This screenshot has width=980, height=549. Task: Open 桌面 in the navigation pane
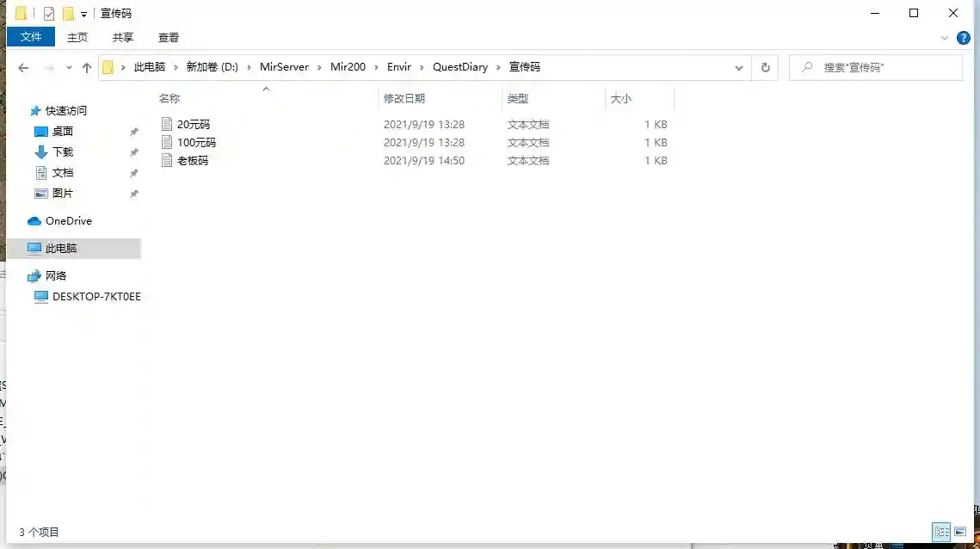coord(63,132)
